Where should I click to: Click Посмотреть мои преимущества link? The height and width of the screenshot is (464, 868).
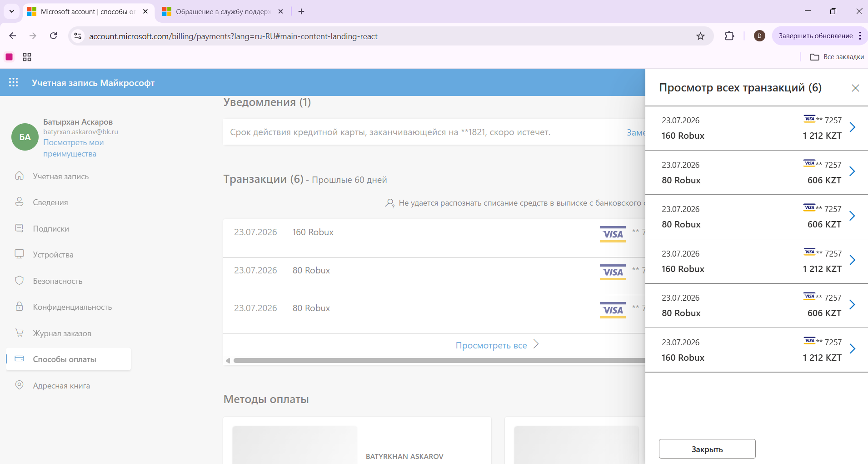pos(73,148)
